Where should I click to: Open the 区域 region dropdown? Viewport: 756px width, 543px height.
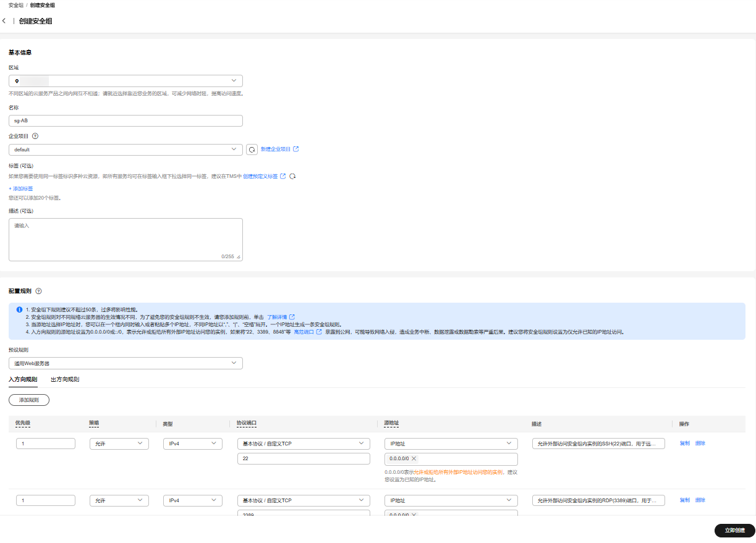234,81
